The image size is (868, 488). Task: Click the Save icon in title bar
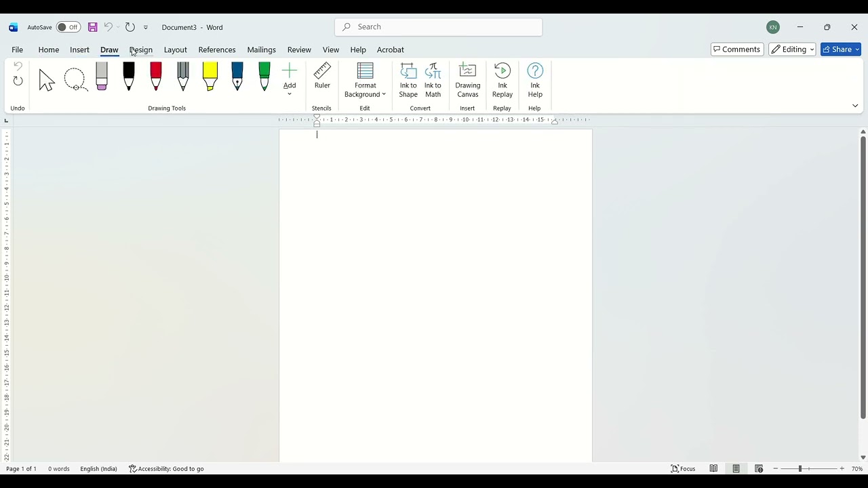(93, 27)
